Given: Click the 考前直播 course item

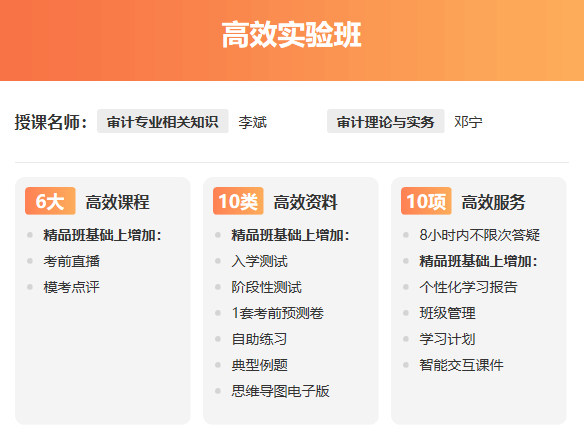Looking at the screenshot, I should coord(72,261).
